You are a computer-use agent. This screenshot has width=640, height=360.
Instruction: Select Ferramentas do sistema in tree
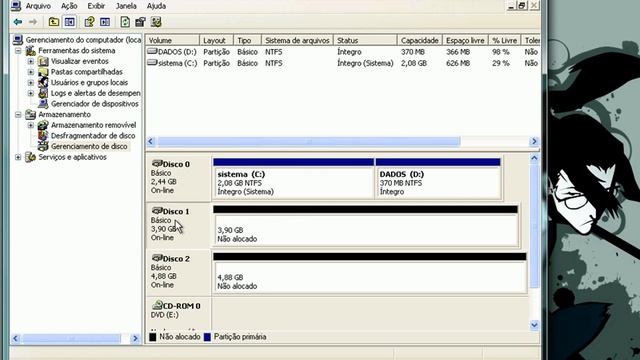(x=77, y=51)
